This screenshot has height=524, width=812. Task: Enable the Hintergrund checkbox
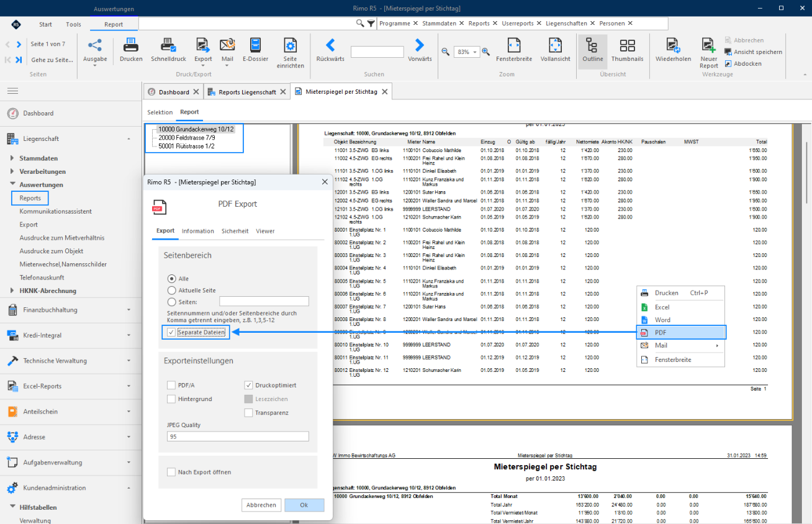point(171,399)
